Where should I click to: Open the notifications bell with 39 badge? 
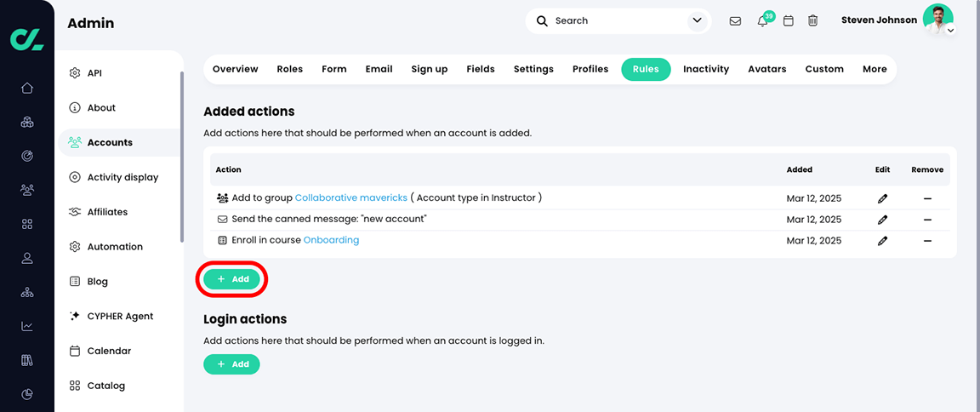[x=764, y=20]
